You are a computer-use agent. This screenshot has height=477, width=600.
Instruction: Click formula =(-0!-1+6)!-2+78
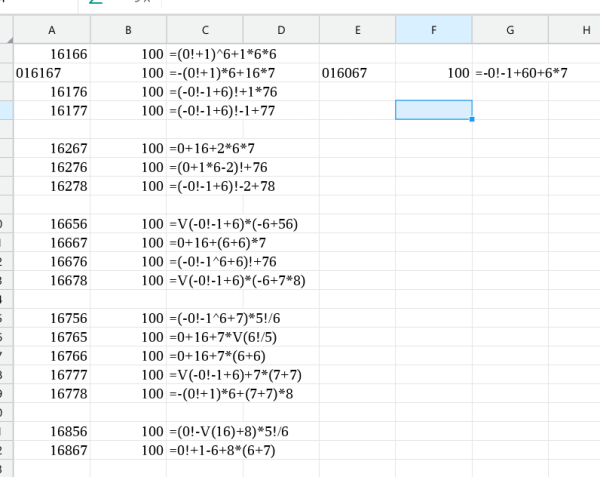pyautogui.click(x=222, y=186)
